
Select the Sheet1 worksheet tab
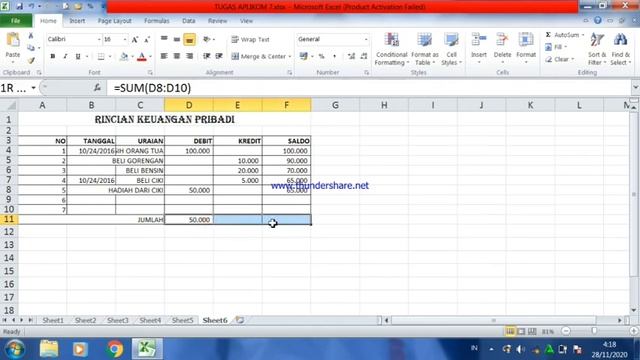53,321
